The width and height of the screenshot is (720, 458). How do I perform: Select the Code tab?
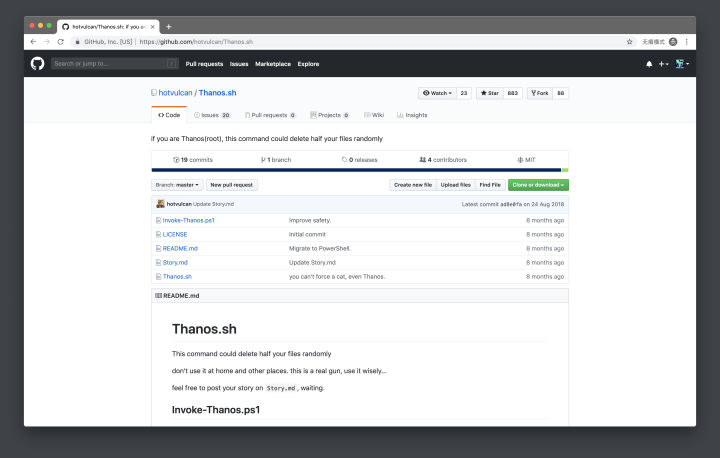pos(169,115)
